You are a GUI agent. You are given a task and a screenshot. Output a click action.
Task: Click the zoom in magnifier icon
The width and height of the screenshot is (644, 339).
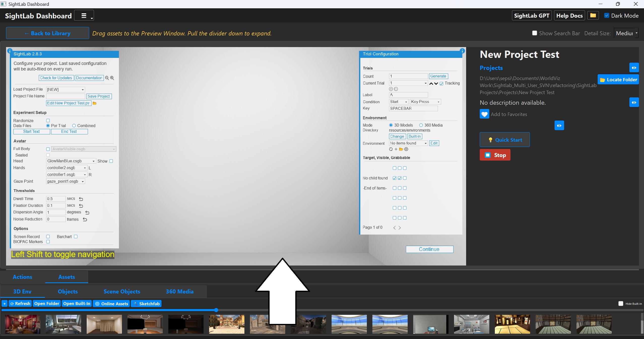coord(112,78)
